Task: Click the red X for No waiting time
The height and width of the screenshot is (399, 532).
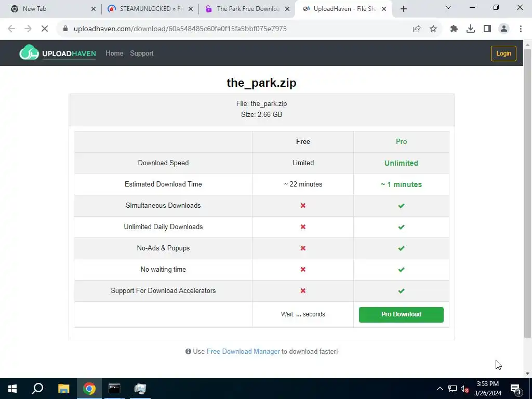Action: (303, 270)
